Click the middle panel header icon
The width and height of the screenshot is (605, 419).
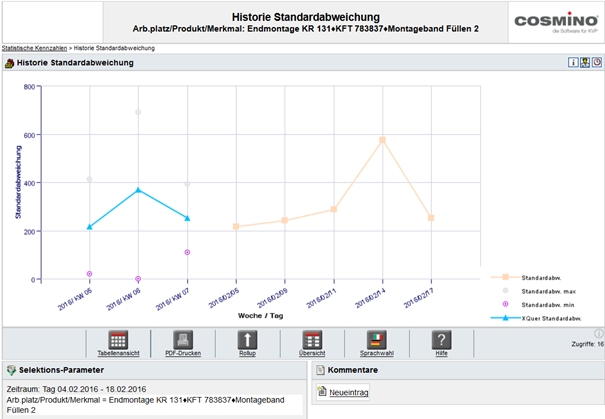(585, 62)
